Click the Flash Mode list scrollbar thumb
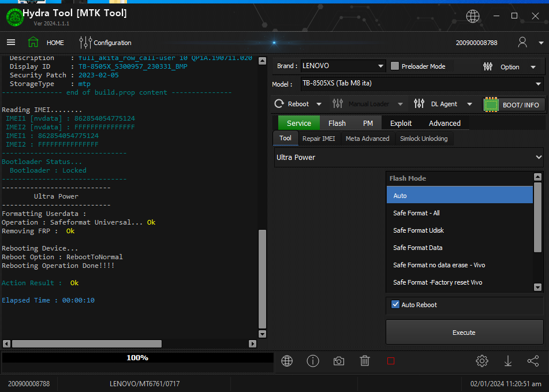The width and height of the screenshot is (549, 392). pyautogui.click(x=538, y=217)
